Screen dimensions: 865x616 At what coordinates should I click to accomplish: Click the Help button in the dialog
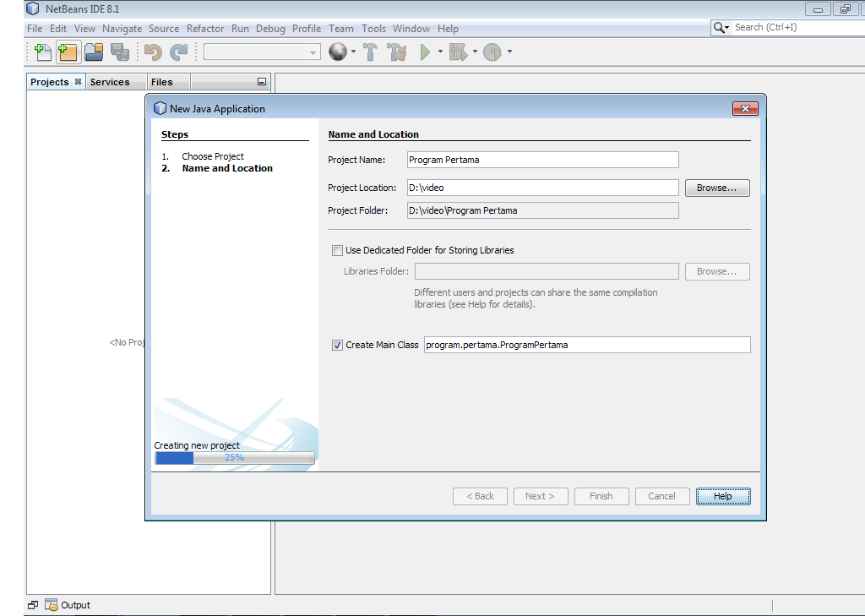(723, 496)
